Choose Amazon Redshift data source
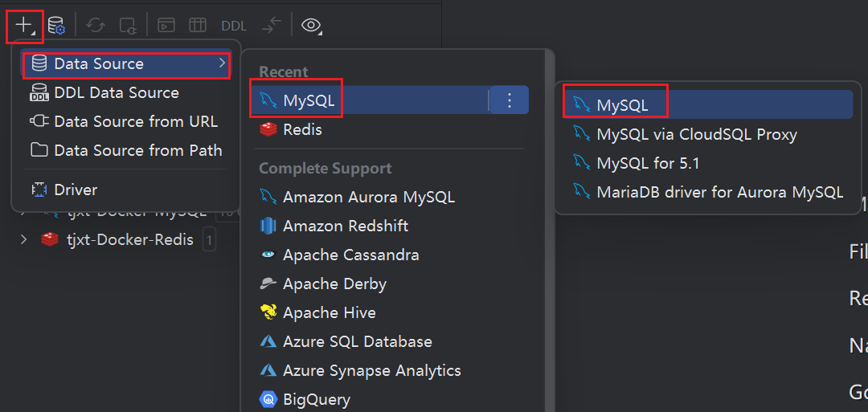The width and height of the screenshot is (868, 412). click(391, 226)
